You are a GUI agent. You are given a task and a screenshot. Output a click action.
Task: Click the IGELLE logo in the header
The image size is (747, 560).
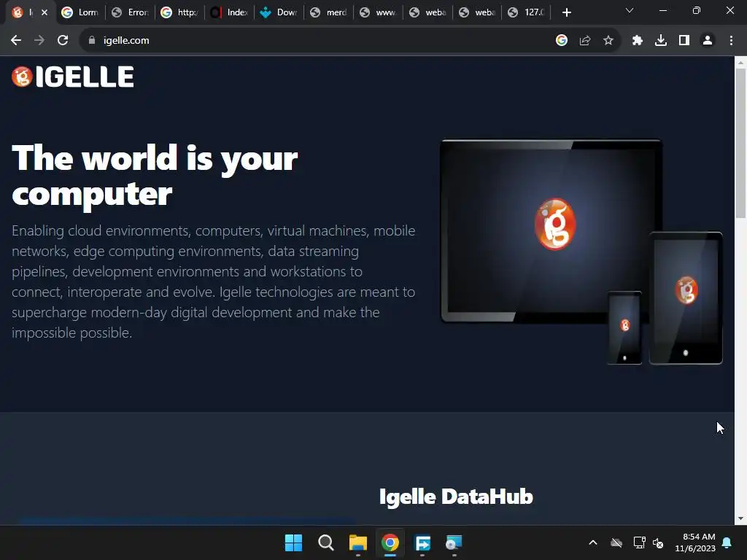click(x=73, y=77)
